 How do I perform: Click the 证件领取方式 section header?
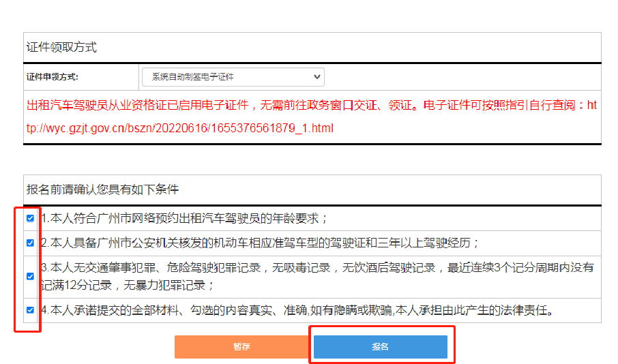point(61,47)
